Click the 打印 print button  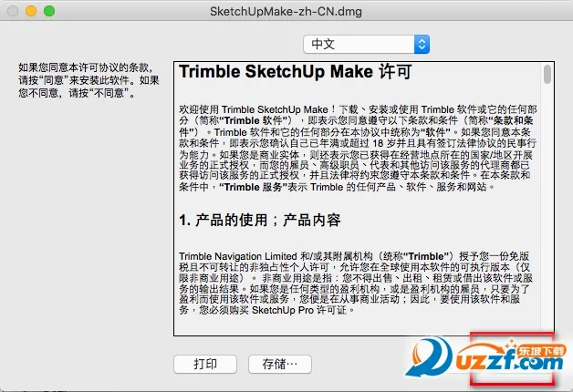tap(205, 364)
